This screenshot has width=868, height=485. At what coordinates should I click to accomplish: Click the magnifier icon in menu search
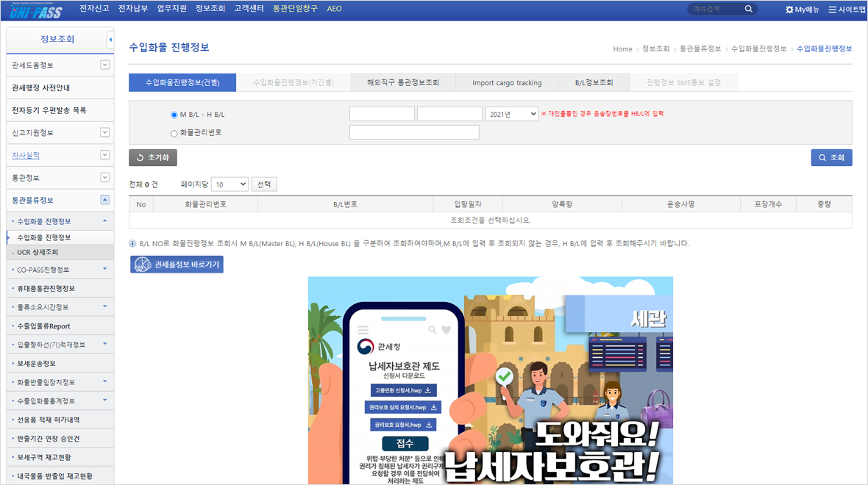click(x=749, y=10)
